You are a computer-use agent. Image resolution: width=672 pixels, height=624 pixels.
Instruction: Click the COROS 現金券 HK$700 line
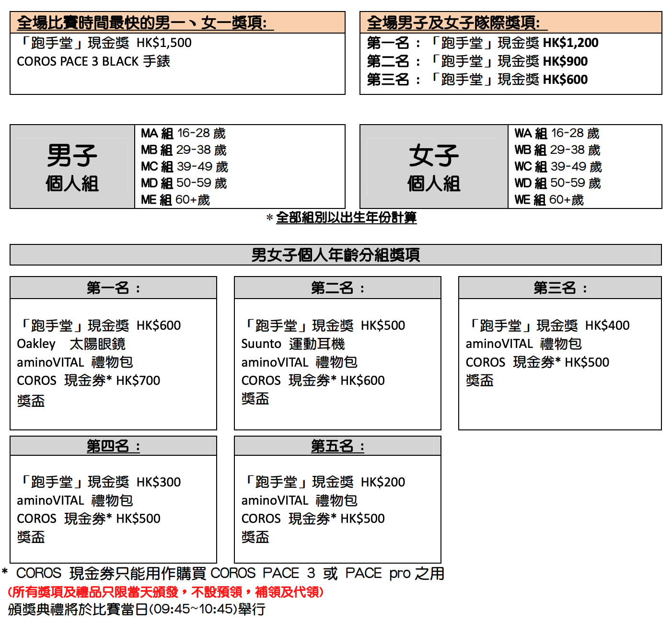tap(89, 381)
